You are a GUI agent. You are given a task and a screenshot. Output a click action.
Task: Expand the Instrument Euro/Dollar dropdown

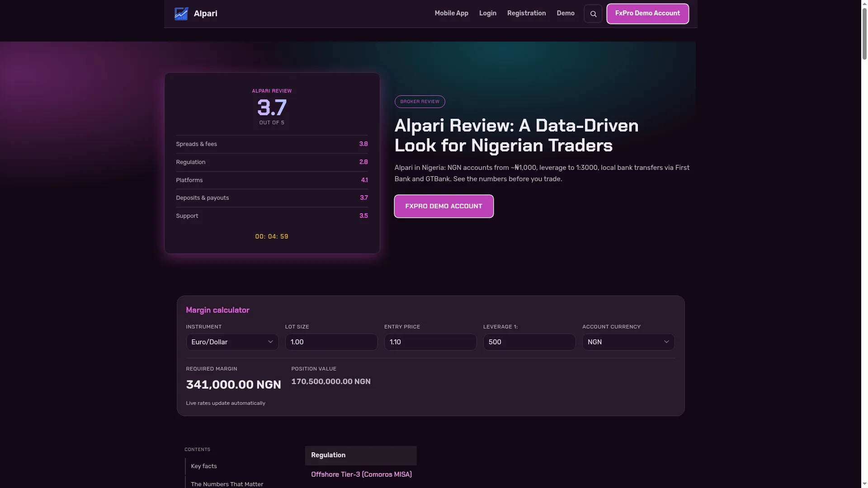pyautogui.click(x=232, y=342)
